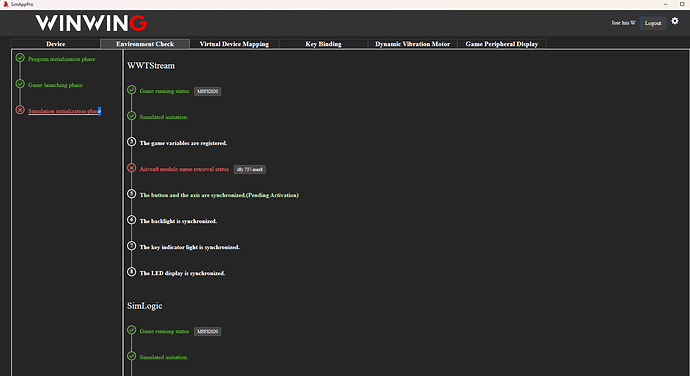This screenshot has width=690, height=376.
Task: Switch to Game Peripheral Display tab
Action: click(x=502, y=44)
